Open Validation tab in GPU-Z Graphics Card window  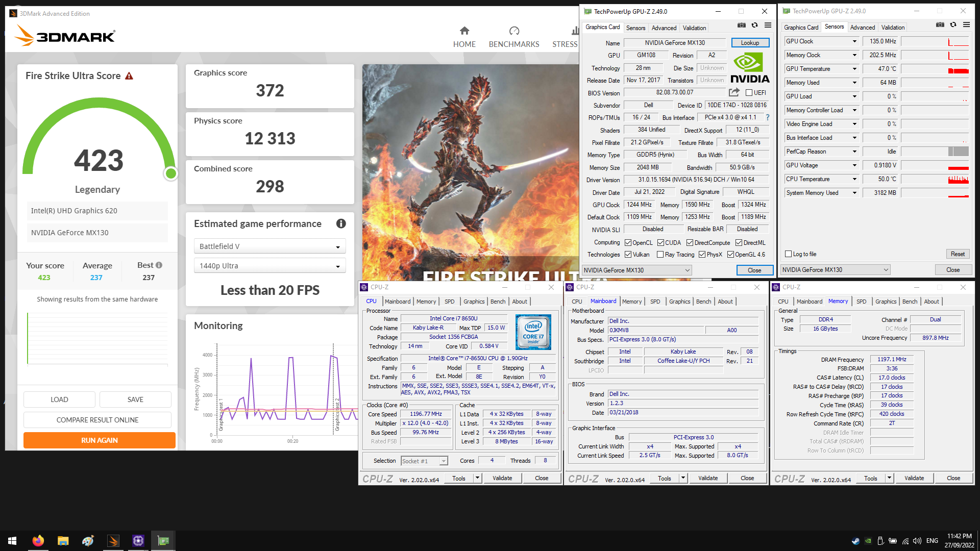tap(694, 28)
